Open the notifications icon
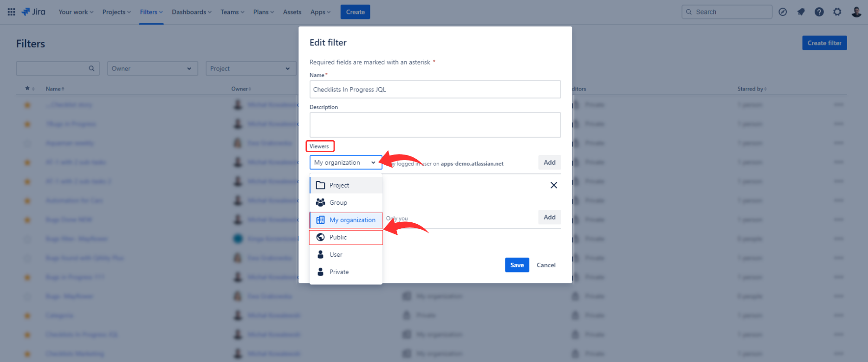 [801, 12]
